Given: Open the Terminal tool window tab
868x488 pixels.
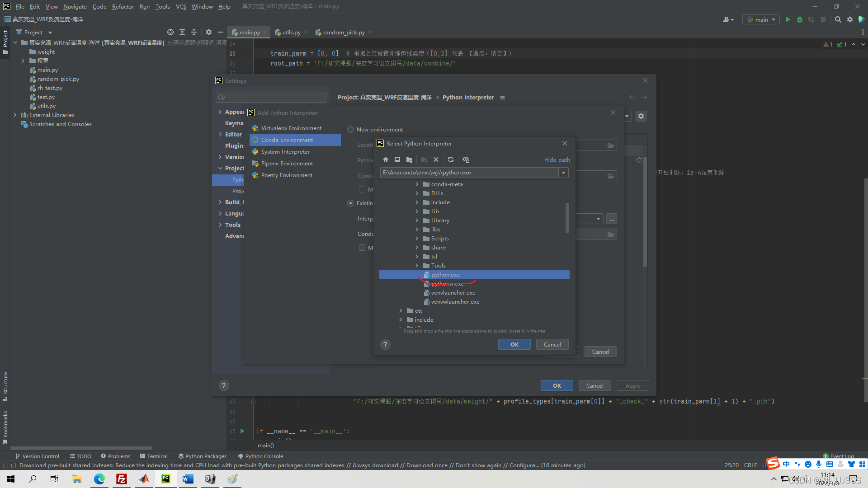Looking at the screenshot, I should pos(154,456).
